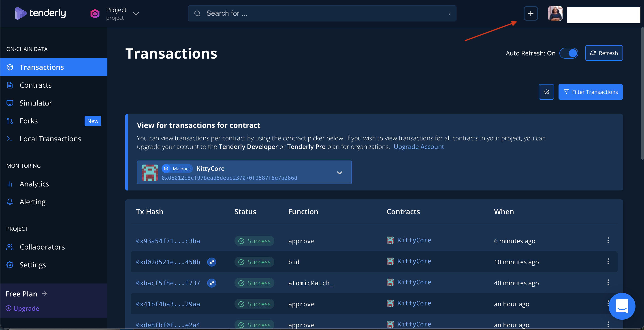Viewport: 644px width, 330px height.
Task: Click the page vertical scrollbar
Action: 642,94
